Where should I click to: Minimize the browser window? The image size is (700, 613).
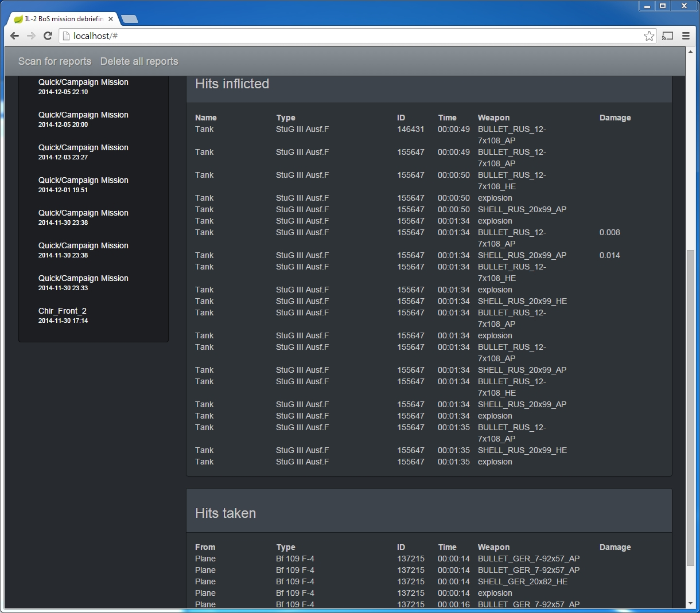[647, 6]
